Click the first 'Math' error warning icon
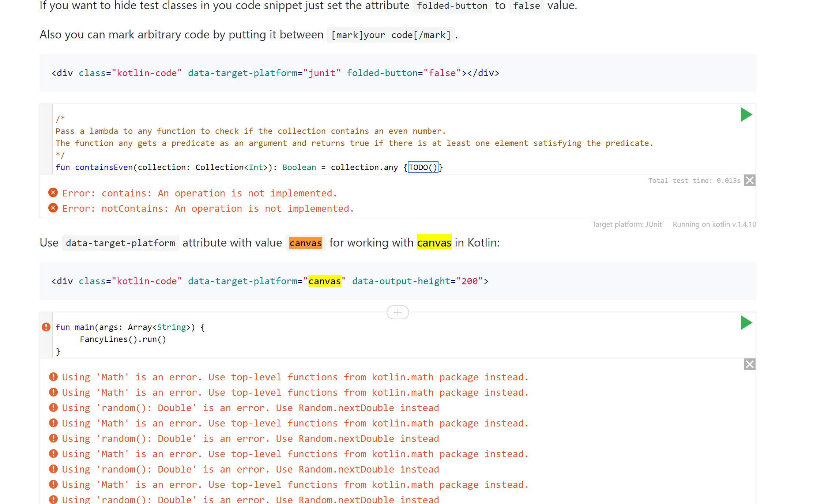817x504 pixels. point(53,377)
